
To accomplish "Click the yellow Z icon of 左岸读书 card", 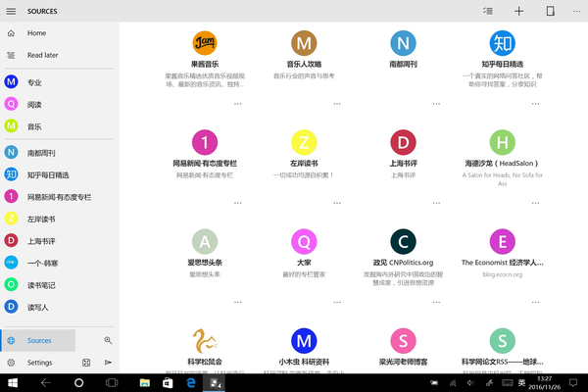I will (304, 142).
